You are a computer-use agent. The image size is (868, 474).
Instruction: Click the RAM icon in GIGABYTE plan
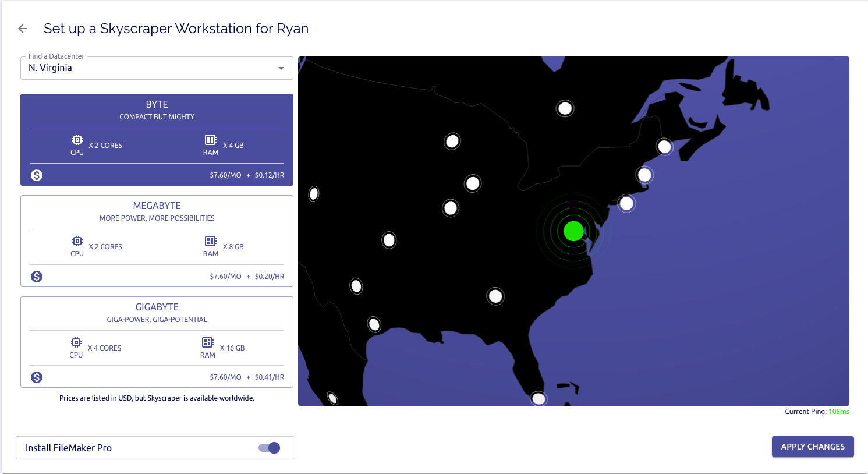click(x=208, y=342)
